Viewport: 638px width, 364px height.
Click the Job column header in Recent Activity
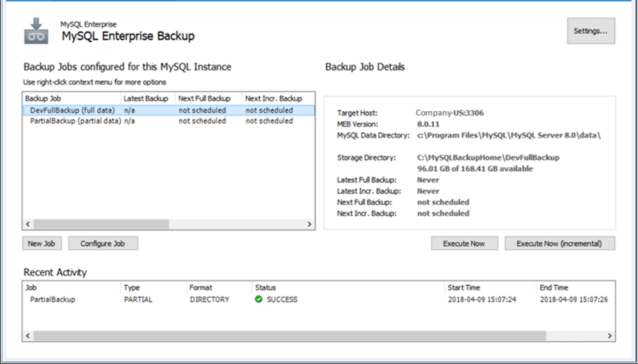tap(72, 287)
